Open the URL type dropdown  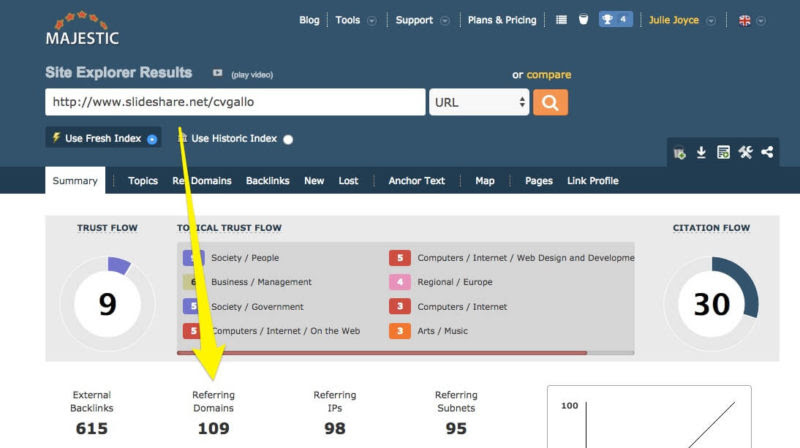coord(479,102)
